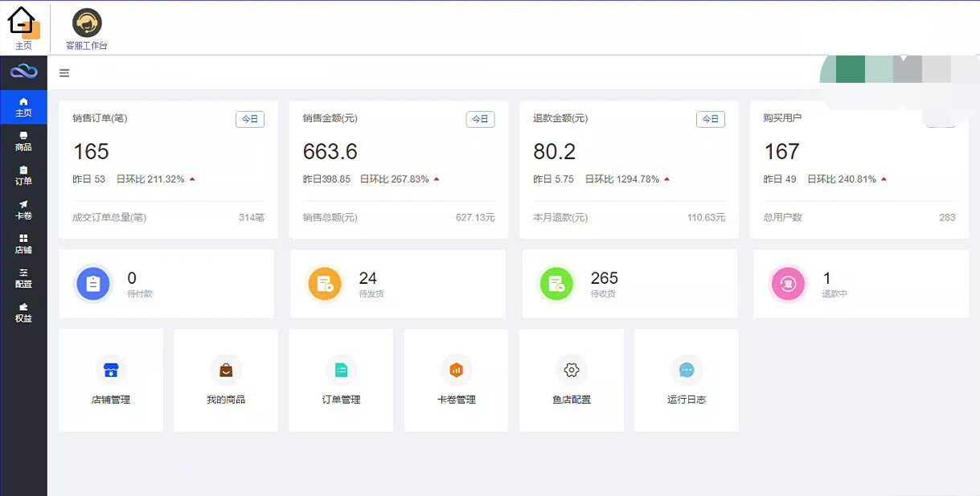Click 今日 tag on 退款金额 card

click(x=711, y=119)
